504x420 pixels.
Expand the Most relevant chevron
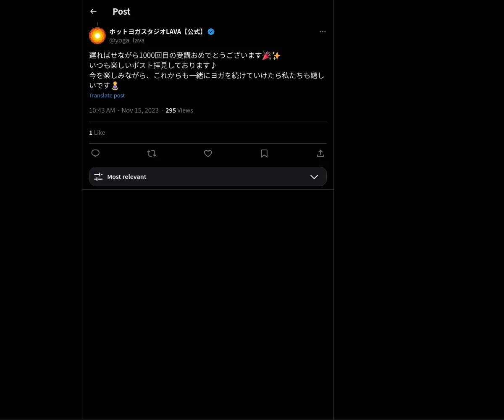[314, 177]
